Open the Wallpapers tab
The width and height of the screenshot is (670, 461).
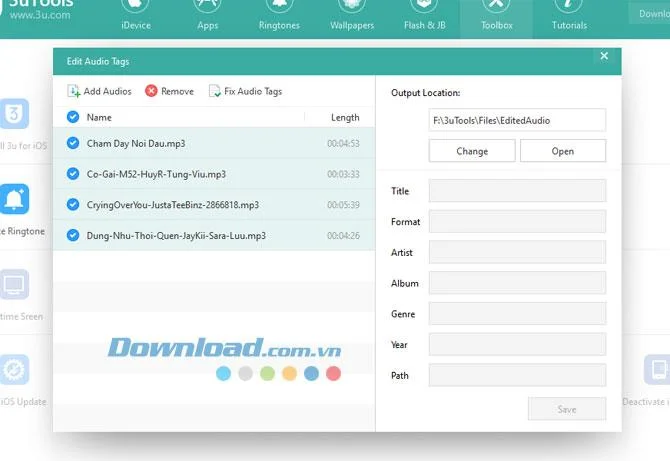click(352, 17)
